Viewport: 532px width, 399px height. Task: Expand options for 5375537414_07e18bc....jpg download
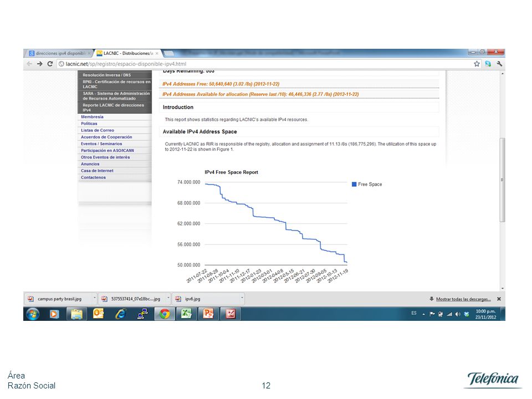pyautogui.click(x=168, y=299)
